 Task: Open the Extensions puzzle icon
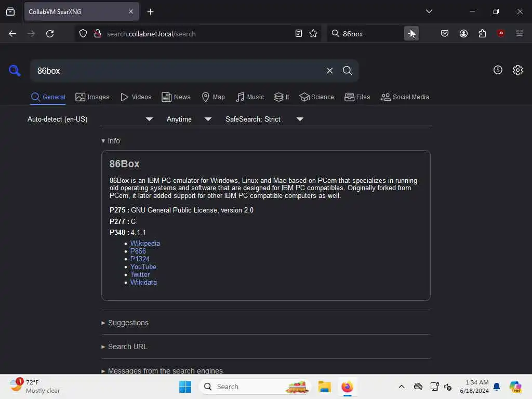tap(482, 33)
